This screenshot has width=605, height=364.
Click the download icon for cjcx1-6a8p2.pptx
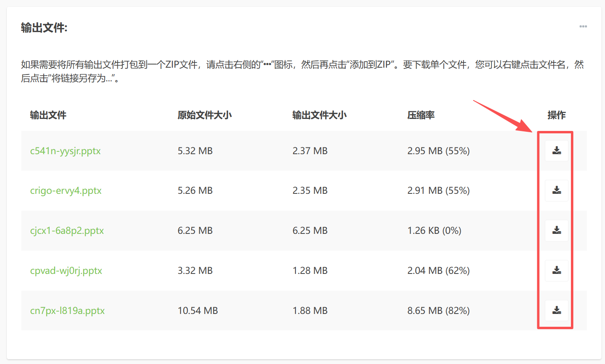556,230
